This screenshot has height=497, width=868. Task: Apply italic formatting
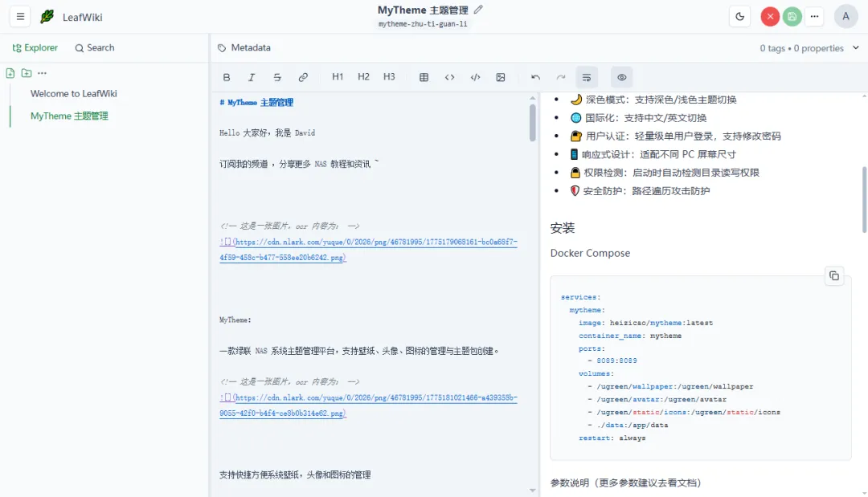252,77
